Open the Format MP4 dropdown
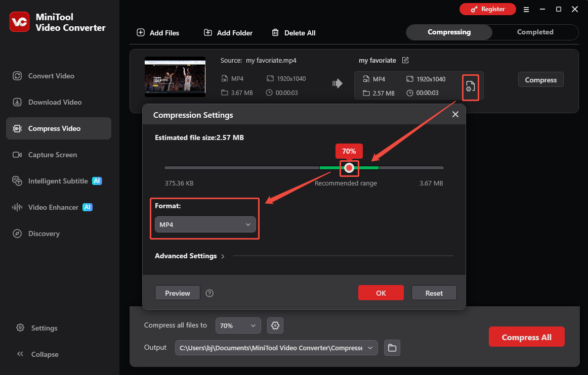Screen dimensions: 588x375 [x=205, y=224]
